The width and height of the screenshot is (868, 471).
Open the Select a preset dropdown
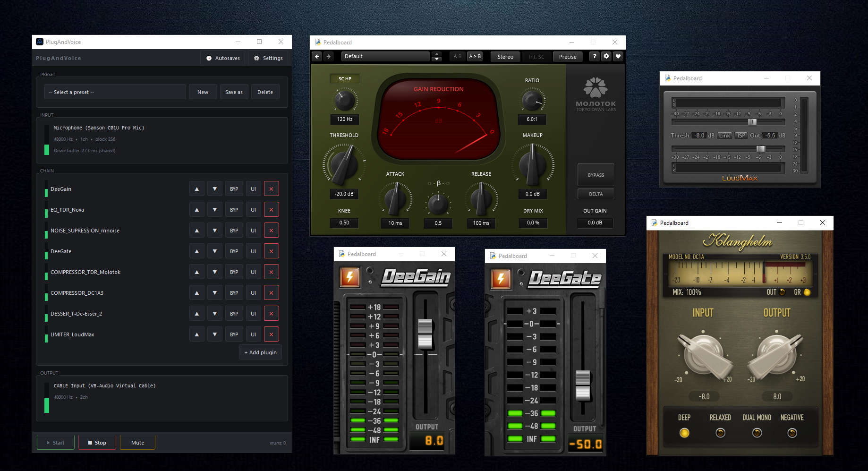pyautogui.click(x=115, y=92)
